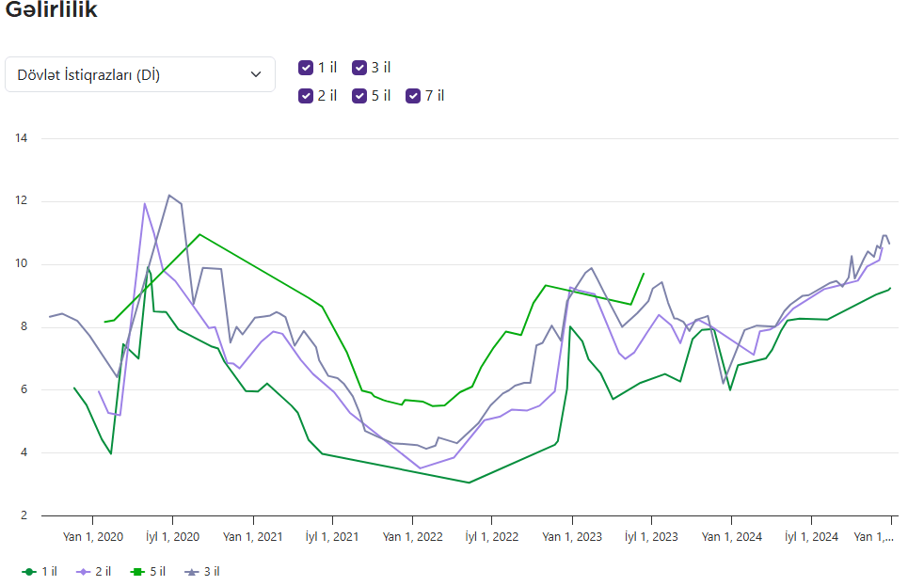Click the truncated last x-axis label Yan 1,...

[873, 537]
